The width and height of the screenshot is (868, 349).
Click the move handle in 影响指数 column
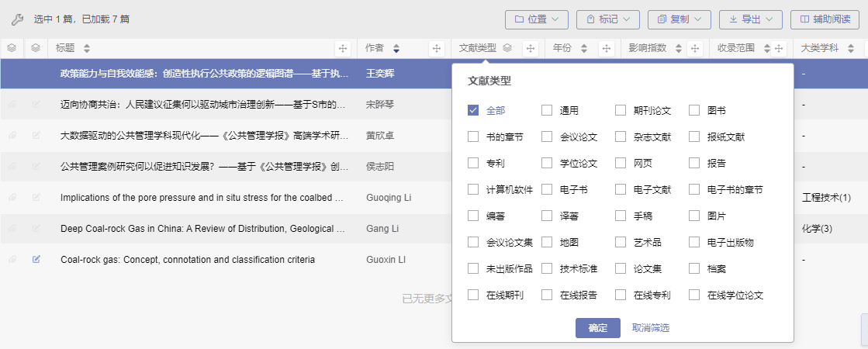[x=694, y=49]
